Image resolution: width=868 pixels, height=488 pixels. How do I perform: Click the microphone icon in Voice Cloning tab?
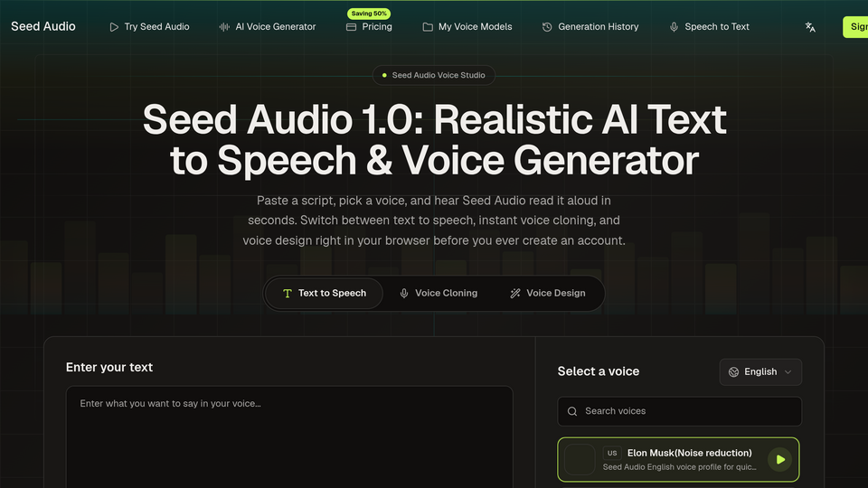coord(404,293)
